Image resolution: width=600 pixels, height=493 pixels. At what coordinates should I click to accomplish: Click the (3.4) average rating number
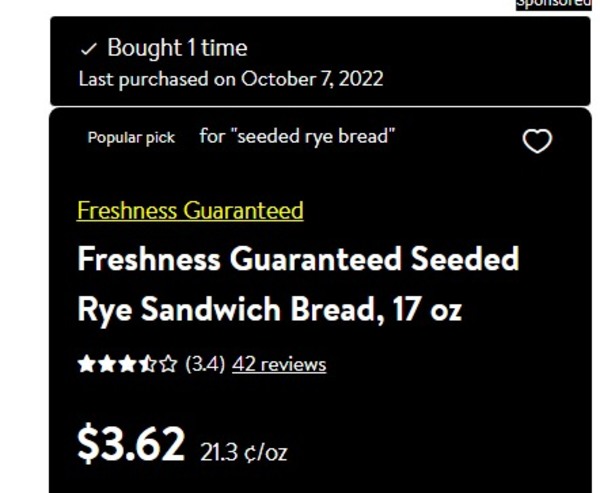(x=205, y=365)
